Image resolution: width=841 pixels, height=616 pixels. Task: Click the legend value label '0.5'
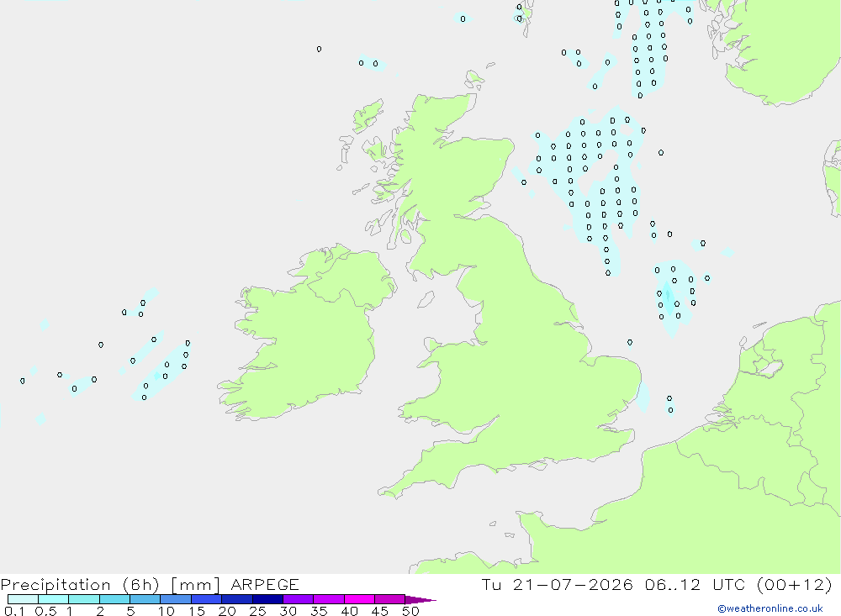pos(45,611)
